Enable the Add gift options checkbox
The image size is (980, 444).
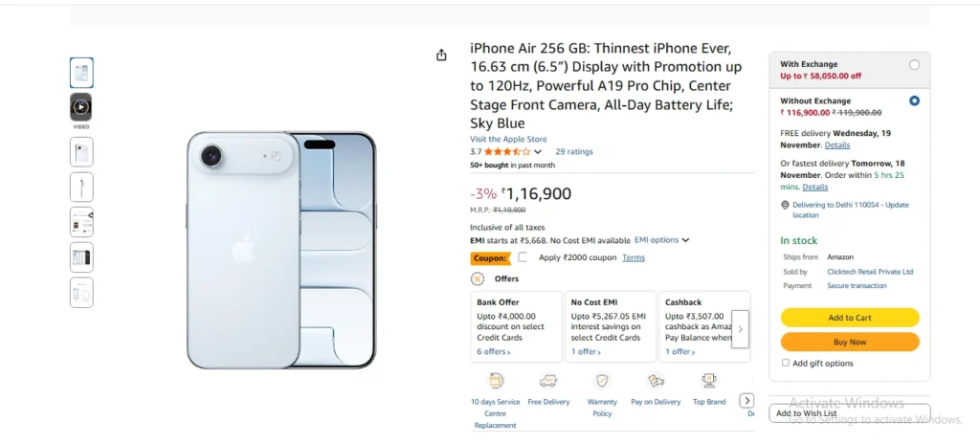pos(786,363)
